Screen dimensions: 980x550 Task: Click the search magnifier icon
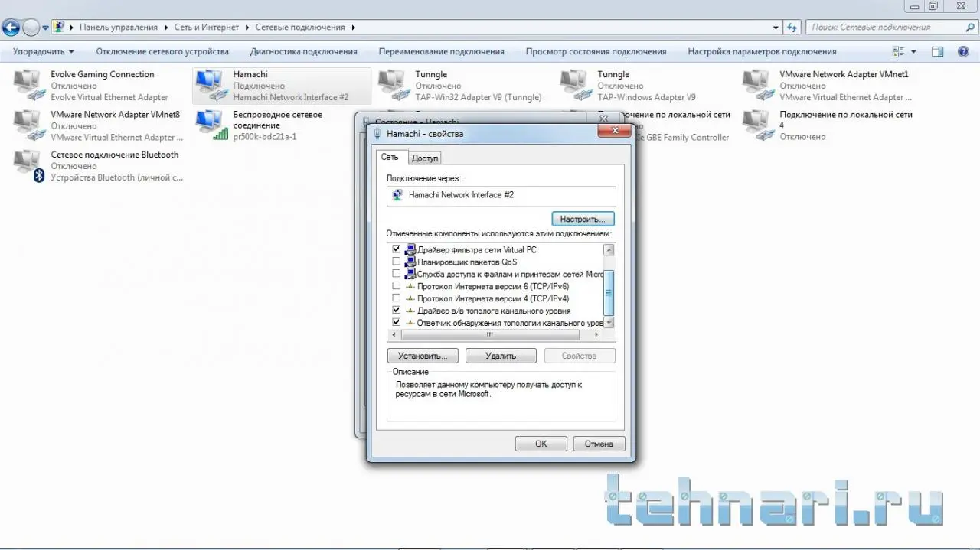[970, 28]
